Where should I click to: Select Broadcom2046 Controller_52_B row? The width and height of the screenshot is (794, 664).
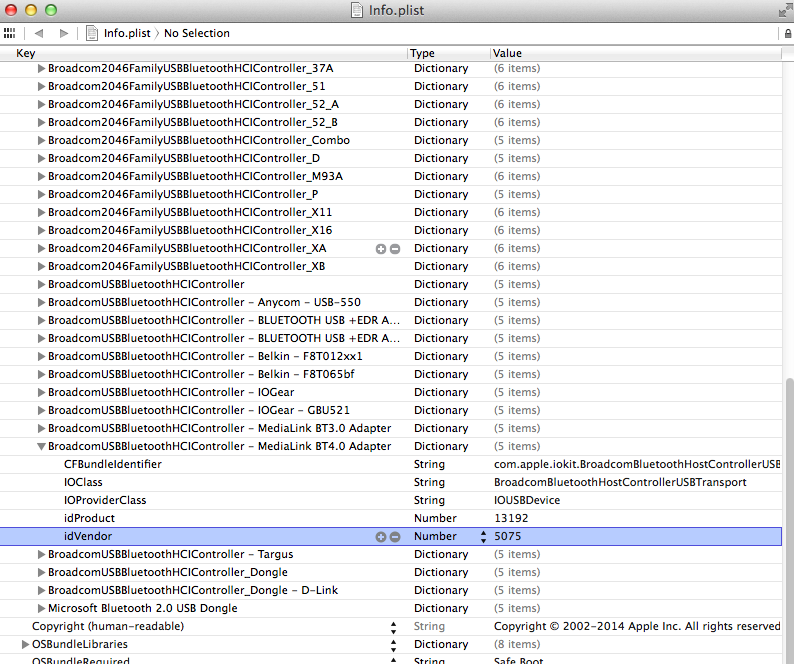[192, 123]
